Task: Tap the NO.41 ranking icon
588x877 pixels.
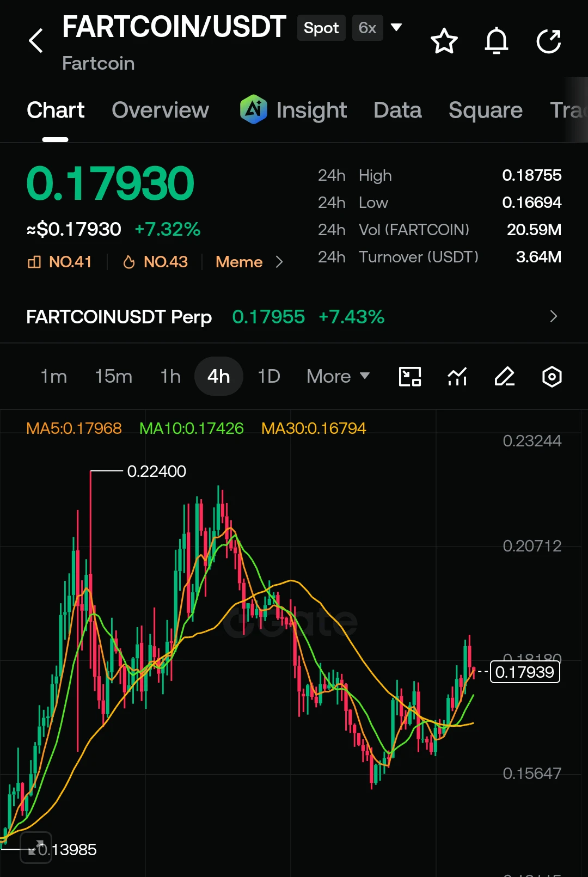Action: [x=34, y=262]
